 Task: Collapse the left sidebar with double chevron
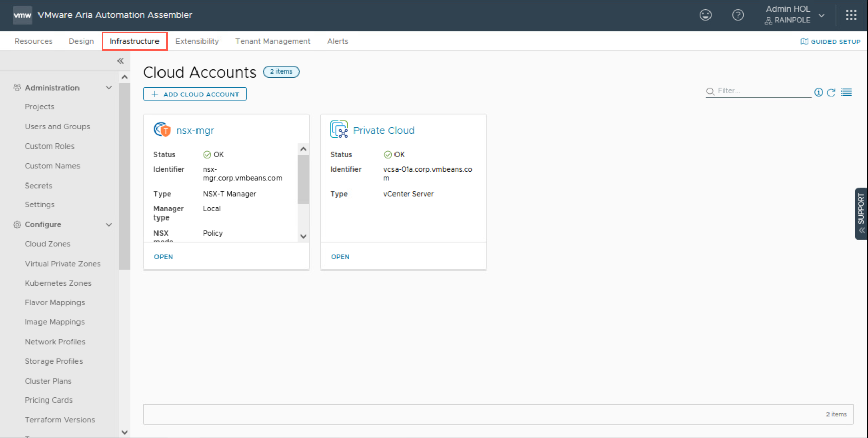(x=121, y=61)
